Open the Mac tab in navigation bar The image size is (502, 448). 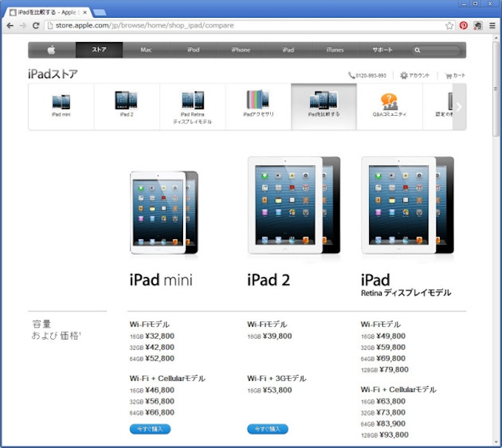tap(146, 50)
